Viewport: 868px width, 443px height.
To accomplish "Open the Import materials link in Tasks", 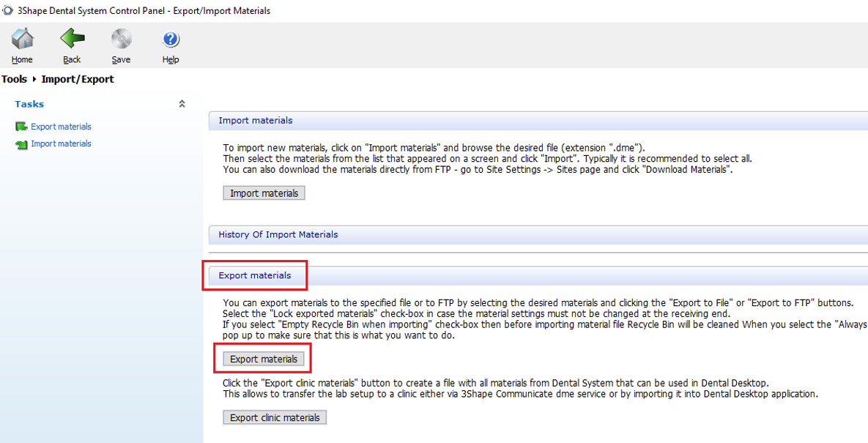I will coord(61,144).
